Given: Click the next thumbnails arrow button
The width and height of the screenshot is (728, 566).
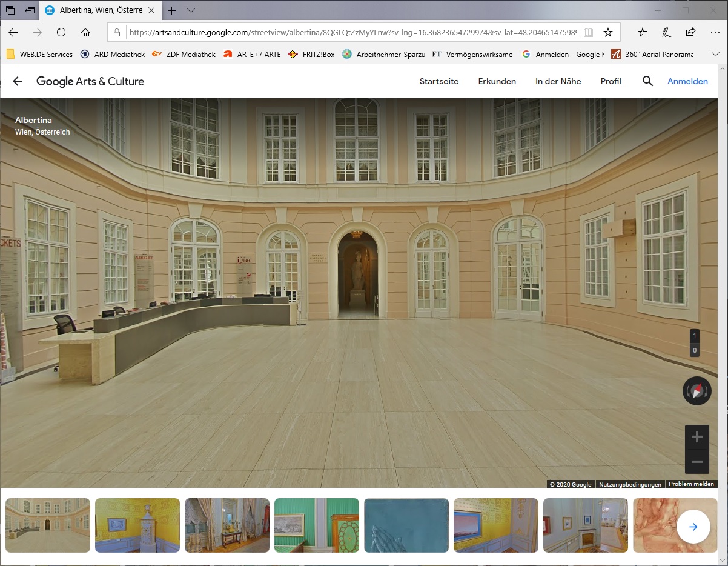Looking at the screenshot, I should pos(693,527).
